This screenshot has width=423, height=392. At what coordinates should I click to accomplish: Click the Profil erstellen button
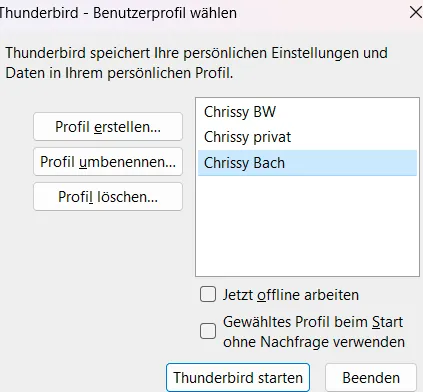coord(108,127)
